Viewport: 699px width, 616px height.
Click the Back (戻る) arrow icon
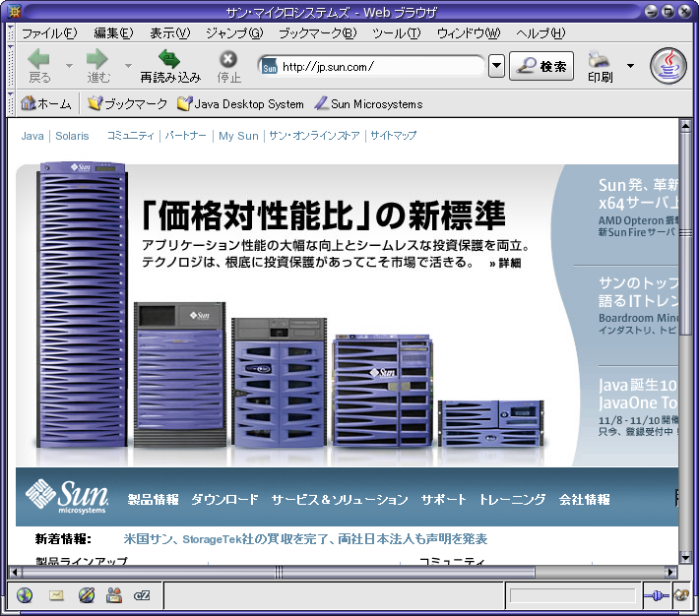coord(38,59)
